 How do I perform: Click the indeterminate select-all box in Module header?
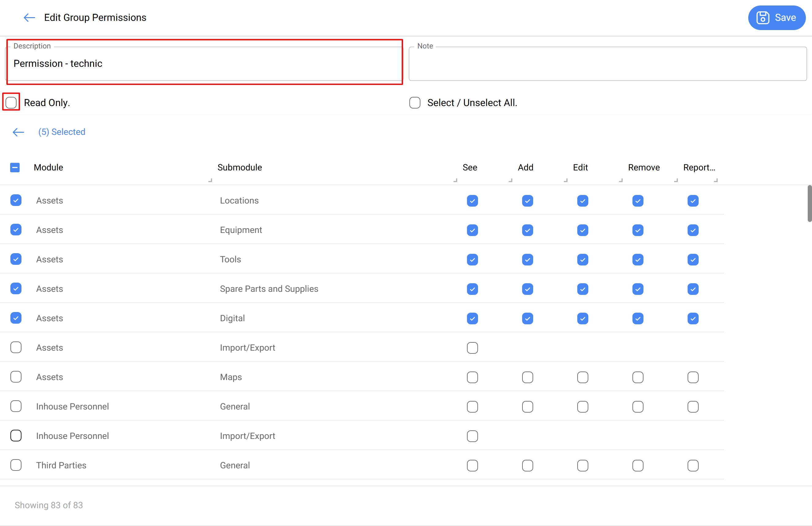(15, 168)
